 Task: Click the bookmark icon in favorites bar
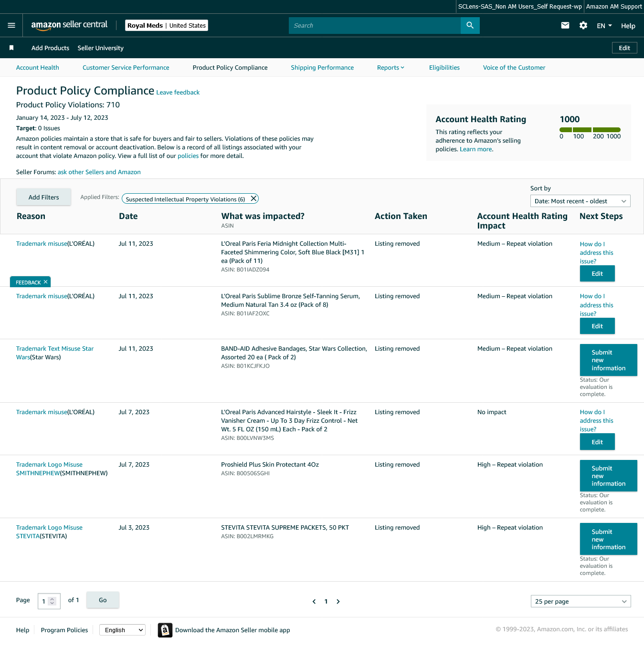tap(11, 48)
